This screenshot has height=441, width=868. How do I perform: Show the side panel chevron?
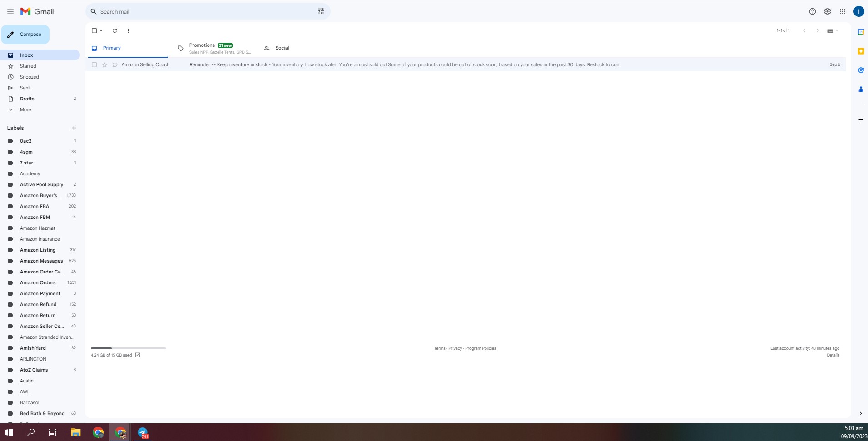861,413
